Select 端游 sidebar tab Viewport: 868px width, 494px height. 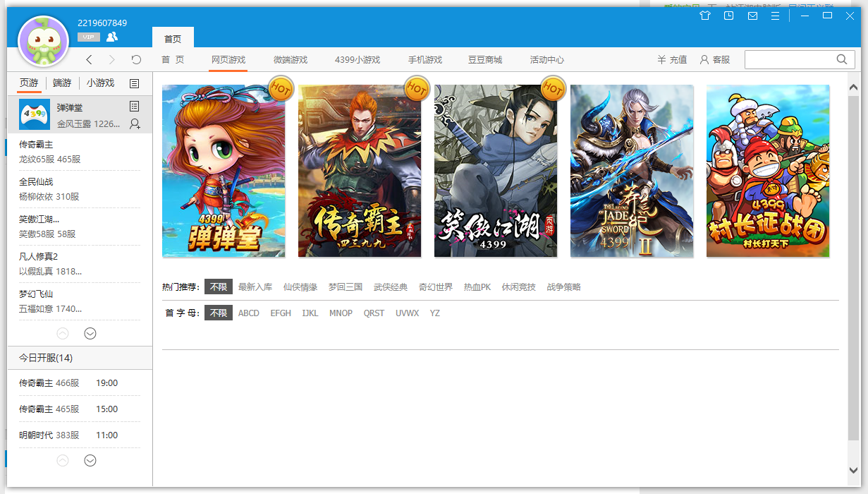[x=62, y=83]
